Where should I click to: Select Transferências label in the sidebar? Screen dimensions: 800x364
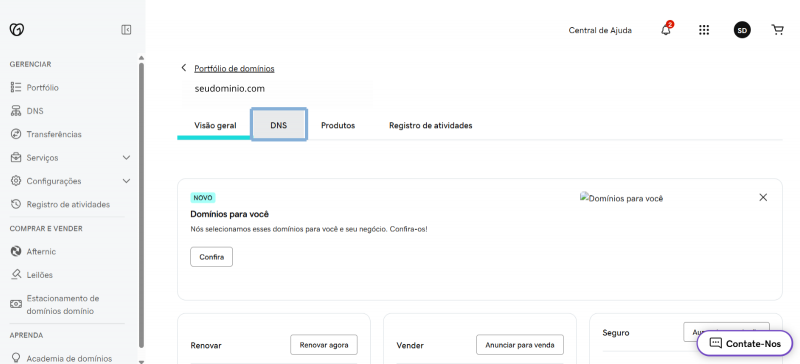pos(54,134)
